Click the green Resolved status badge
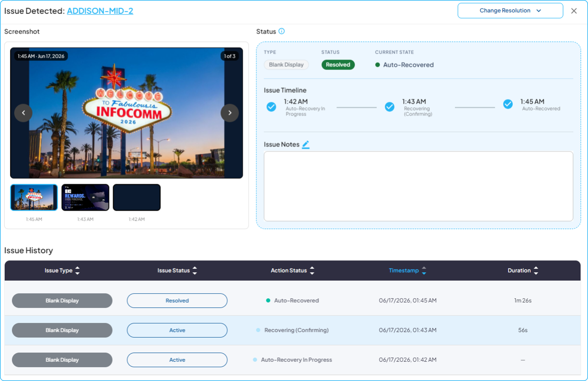588x381 pixels. (338, 64)
